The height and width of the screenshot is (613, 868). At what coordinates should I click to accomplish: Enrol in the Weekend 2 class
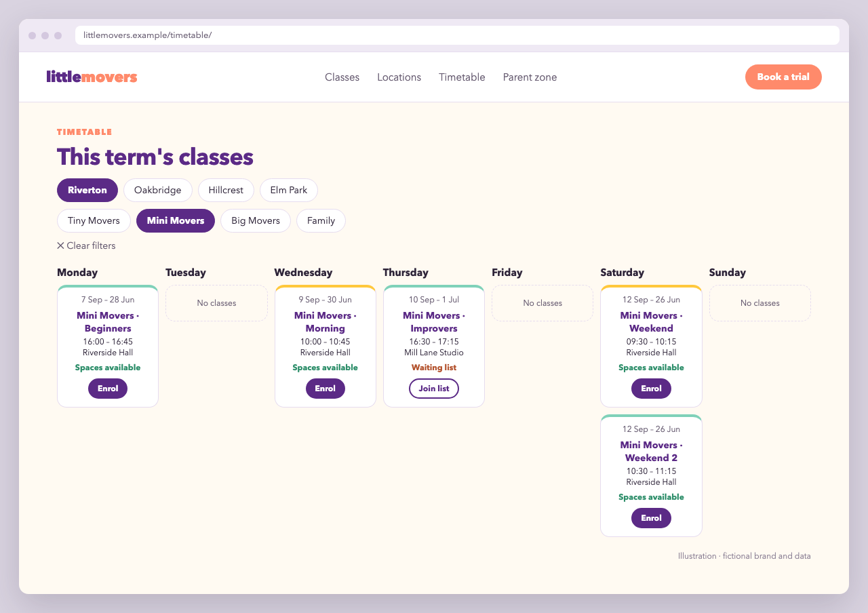651,518
